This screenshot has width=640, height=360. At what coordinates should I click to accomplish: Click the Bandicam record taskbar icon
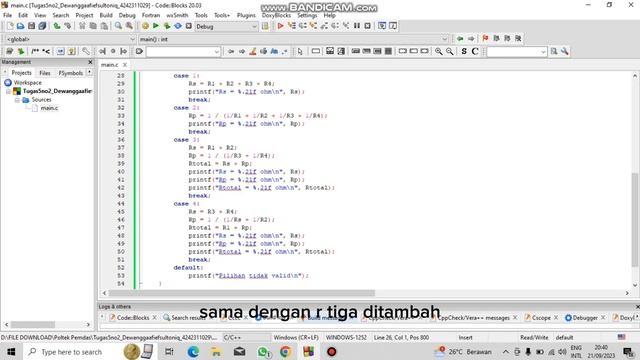tap(331, 352)
